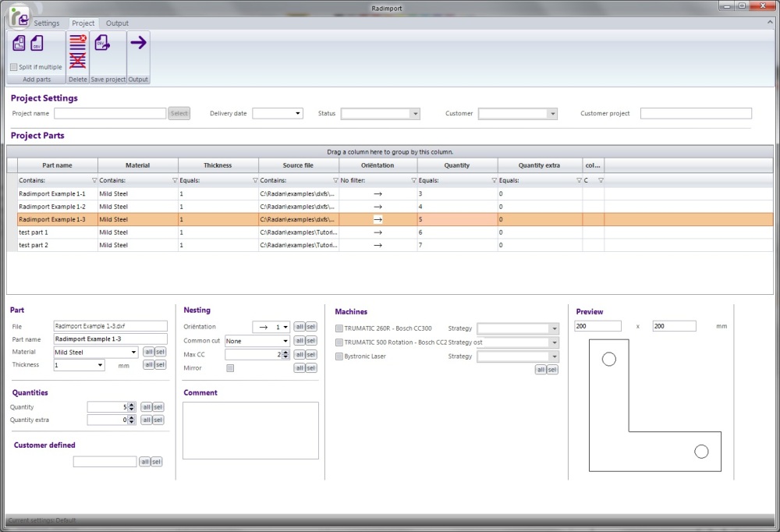Enable the Split if multiple checkbox
Viewport: 780px width, 532px height.
pyautogui.click(x=14, y=67)
